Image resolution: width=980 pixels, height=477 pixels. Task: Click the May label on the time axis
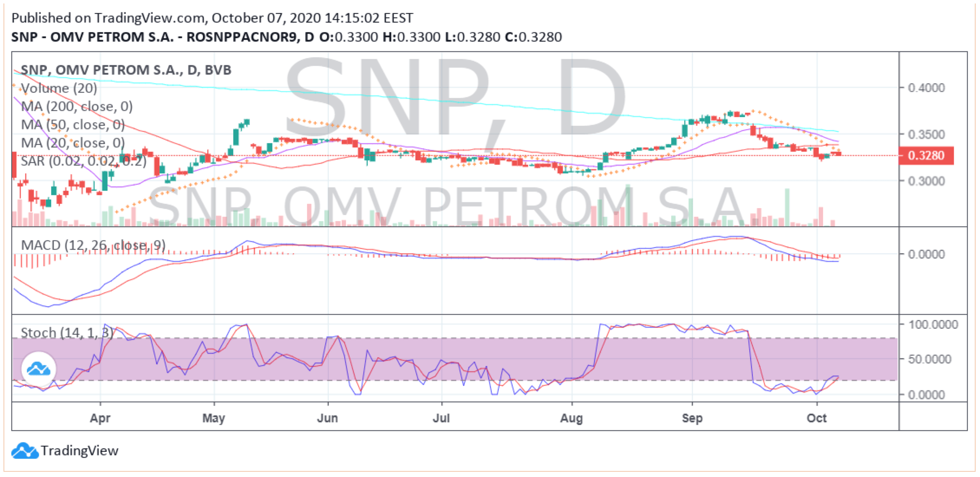214,418
